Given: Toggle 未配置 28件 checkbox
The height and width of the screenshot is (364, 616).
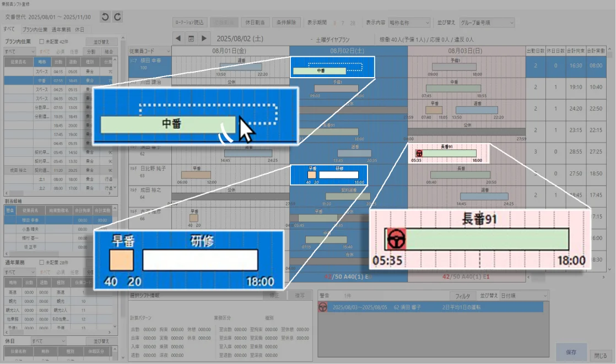Looking at the screenshot, I should click(42, 262).
